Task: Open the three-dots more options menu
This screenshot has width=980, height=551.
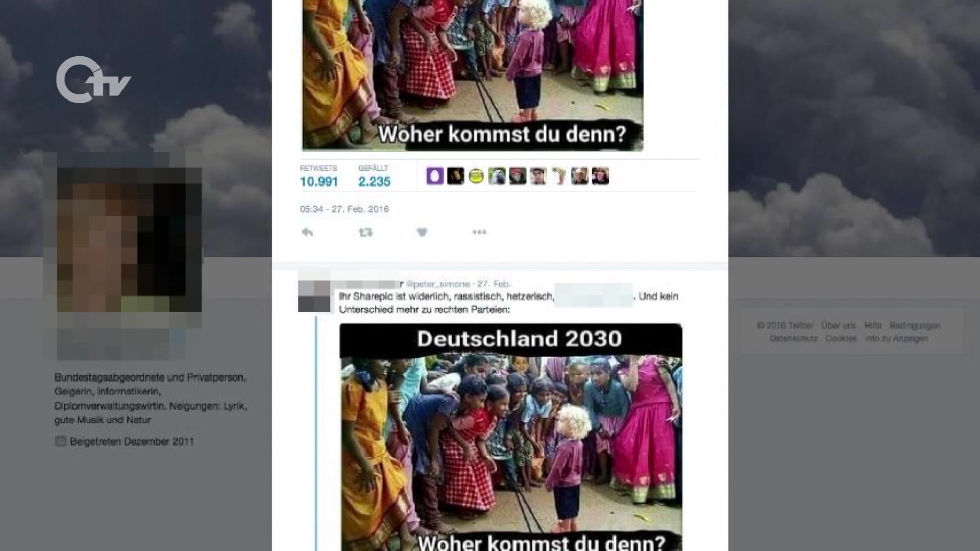Action: (x=479, y=232)
